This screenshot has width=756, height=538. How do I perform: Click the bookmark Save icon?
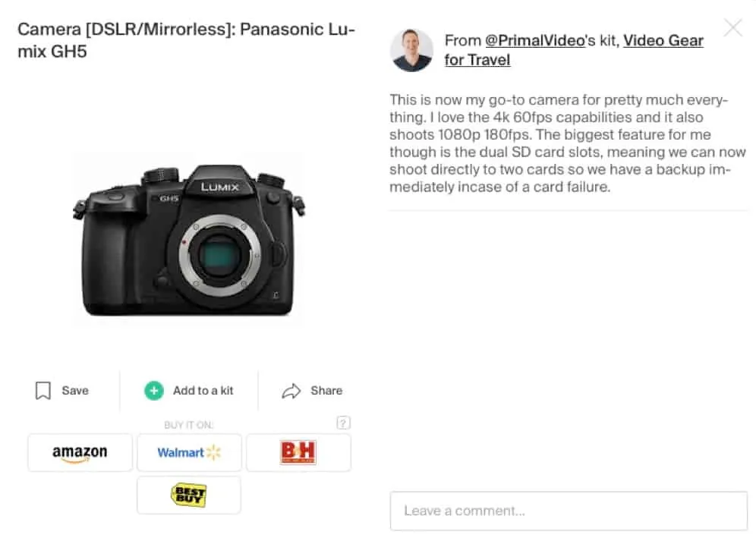pos(43,391)
